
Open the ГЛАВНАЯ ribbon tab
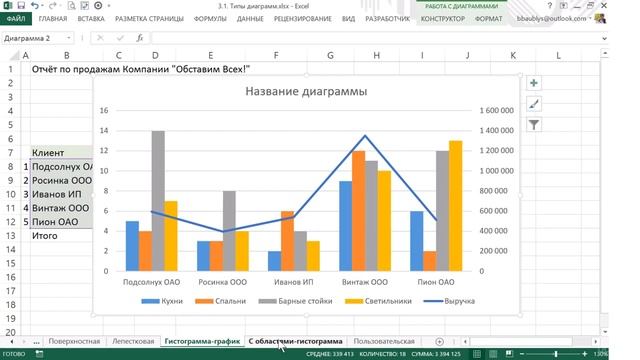53,18
